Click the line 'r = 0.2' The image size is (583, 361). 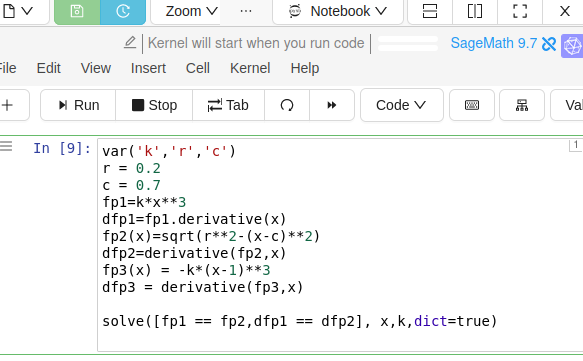pyautogui.click(x=131, y=168)
